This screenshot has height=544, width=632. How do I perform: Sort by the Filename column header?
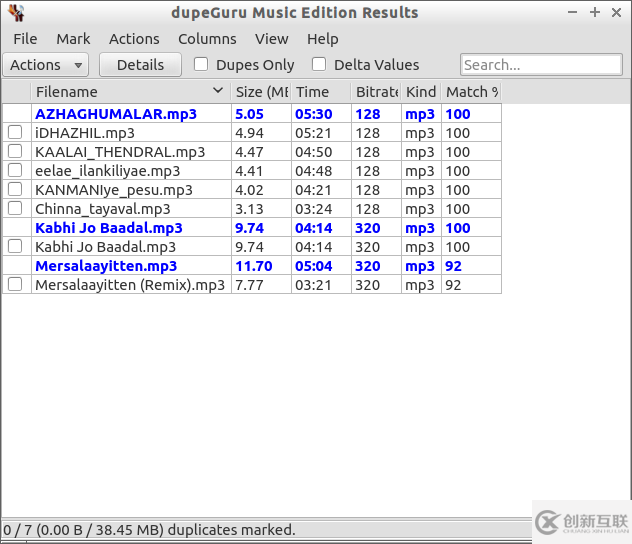pyautogui.click(x=131, y=92)
